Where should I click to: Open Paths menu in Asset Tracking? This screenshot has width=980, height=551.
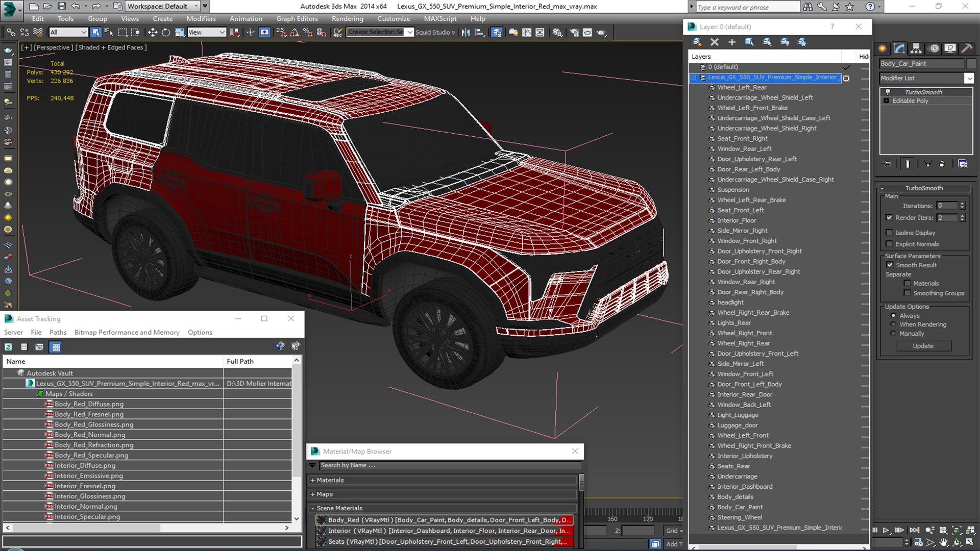point(58,332)
